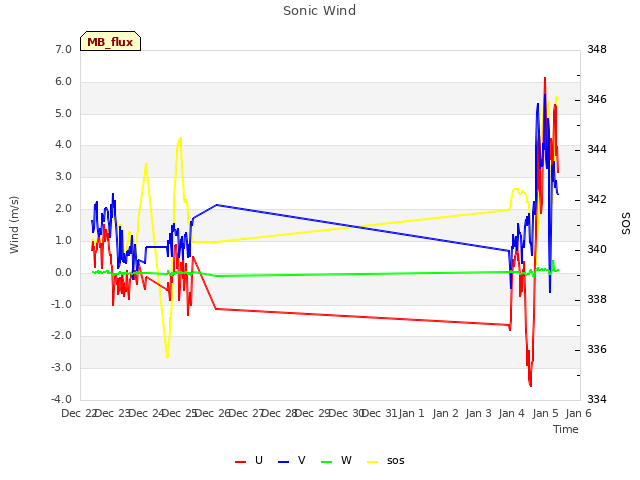Click the yellow sos minimum near Dec 24

pyautogui.click(x=167, y=356)
